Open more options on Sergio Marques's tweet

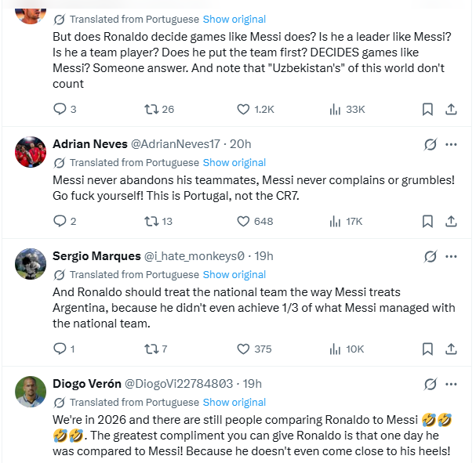[x=451, y=256]
